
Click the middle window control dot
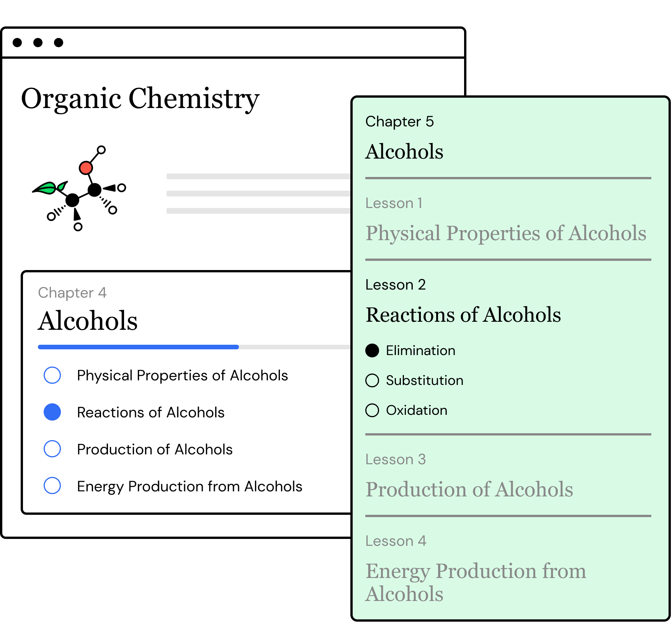(38, 43)
